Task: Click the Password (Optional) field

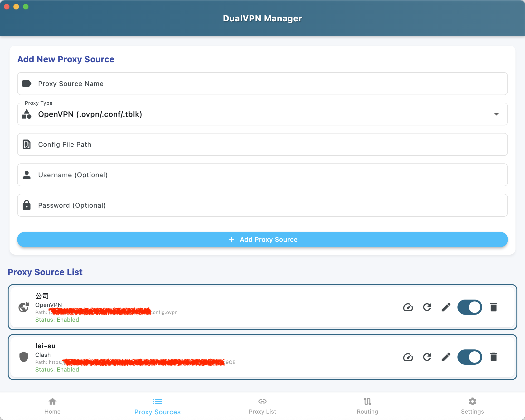Action: pyautogui.click(x=262, y=205)
